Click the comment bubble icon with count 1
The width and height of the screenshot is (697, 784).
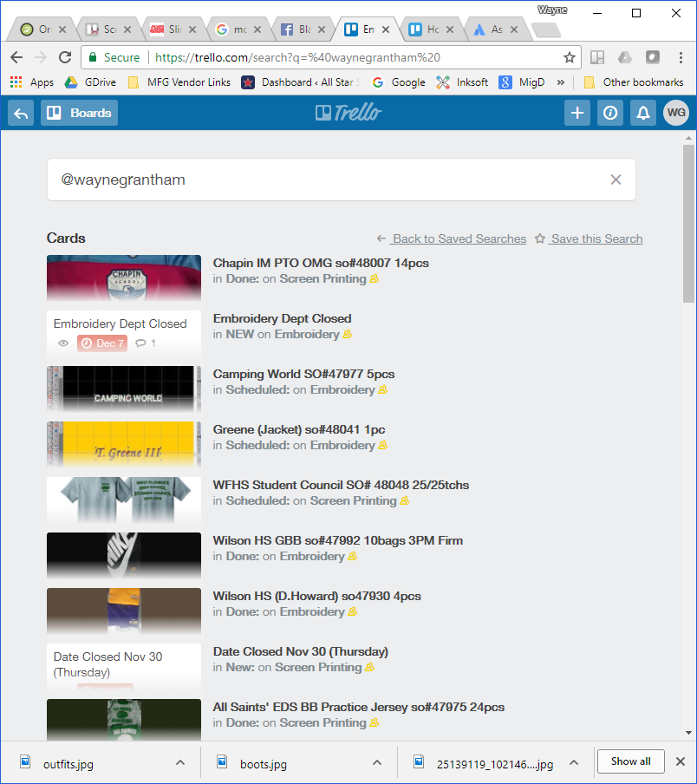[141, 343]
